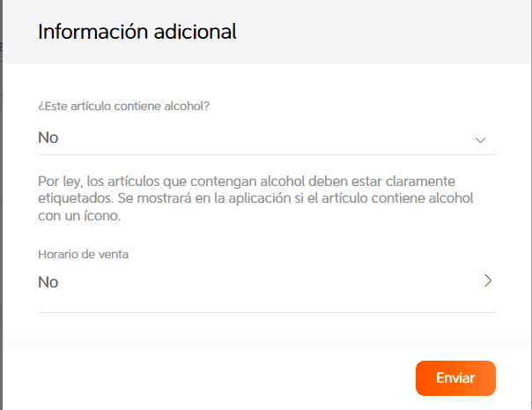Click the 'Horario de venta' label
Viewport: 532px width, 410px height.
click(x=84, y=254)
